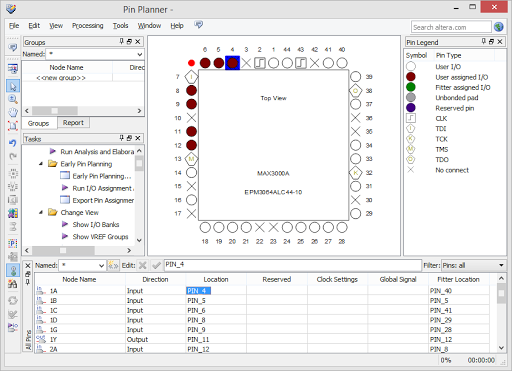Click the fit-in-window tool icon

[x=13, y=126]
